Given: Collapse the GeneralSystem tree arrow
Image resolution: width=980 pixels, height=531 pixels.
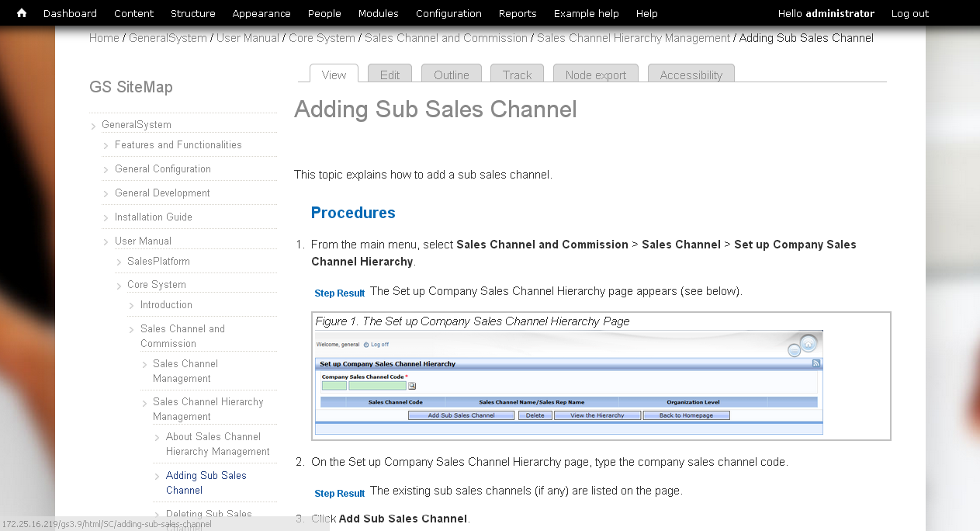Looking at the screenshot, I should click(x=94, y=126).
